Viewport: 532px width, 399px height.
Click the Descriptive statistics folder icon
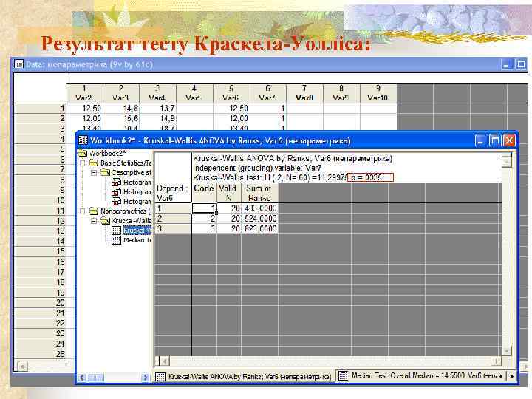coord(105,173)
